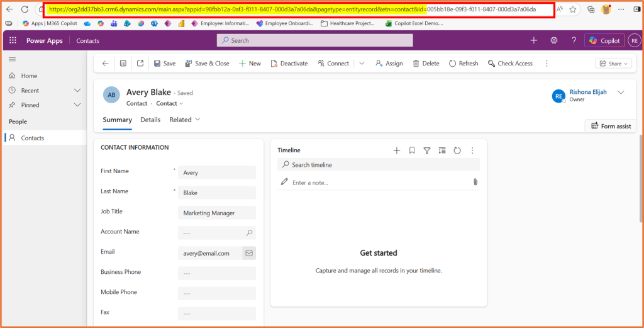The image size is (644, 328).
Task: Click the Search timeline box
Action: (379, 164)
